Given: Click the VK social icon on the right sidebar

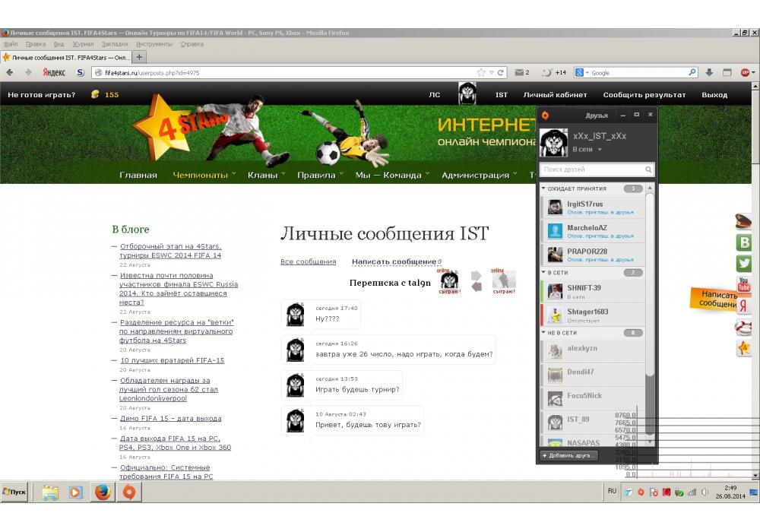Looking at the screenshot, I should pos(744,242).
